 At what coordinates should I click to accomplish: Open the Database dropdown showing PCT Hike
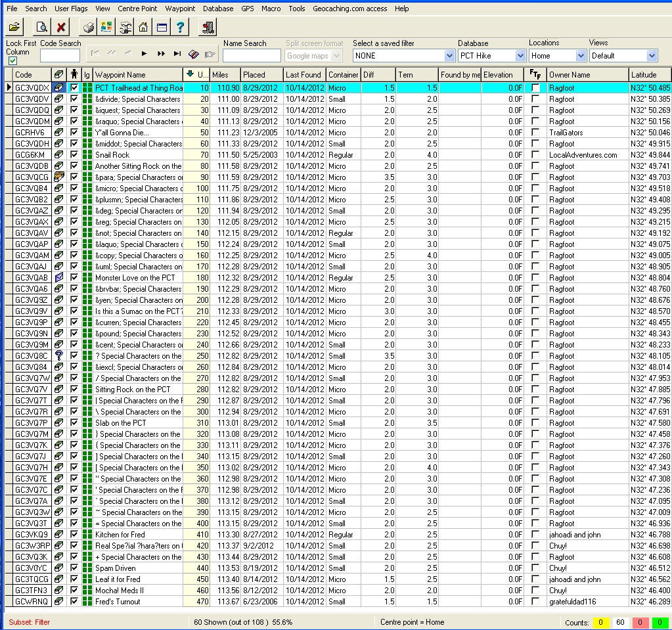click(x=520, y=56)
